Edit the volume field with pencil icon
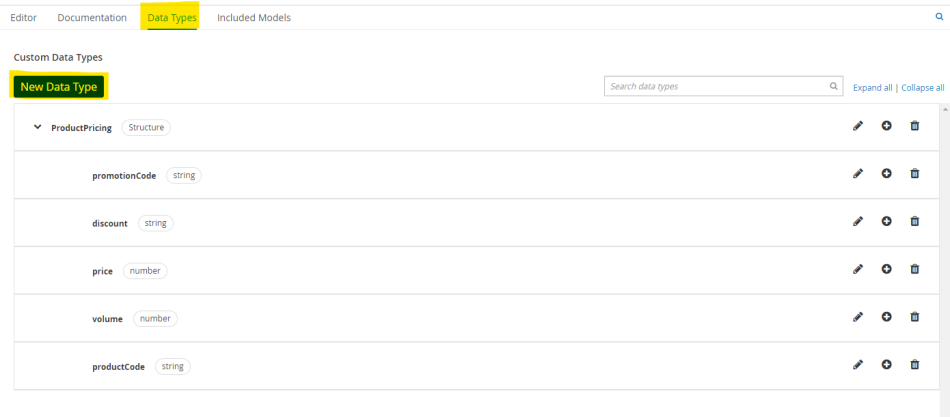This screenshot has width=950, height=417. (857, 316)
